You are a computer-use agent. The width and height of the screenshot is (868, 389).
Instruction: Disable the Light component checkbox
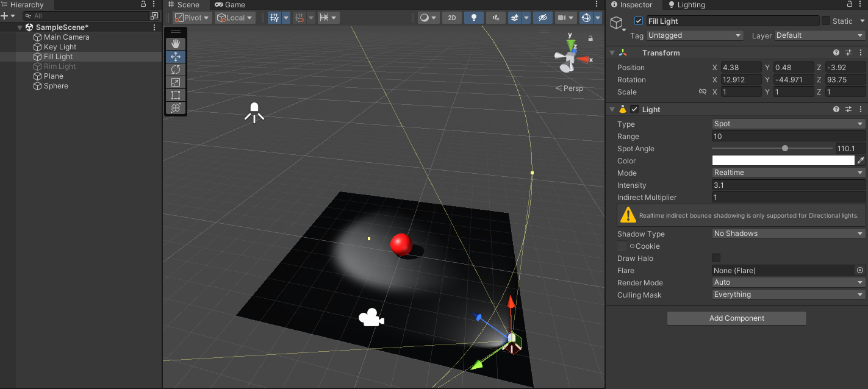coord(634,109)
